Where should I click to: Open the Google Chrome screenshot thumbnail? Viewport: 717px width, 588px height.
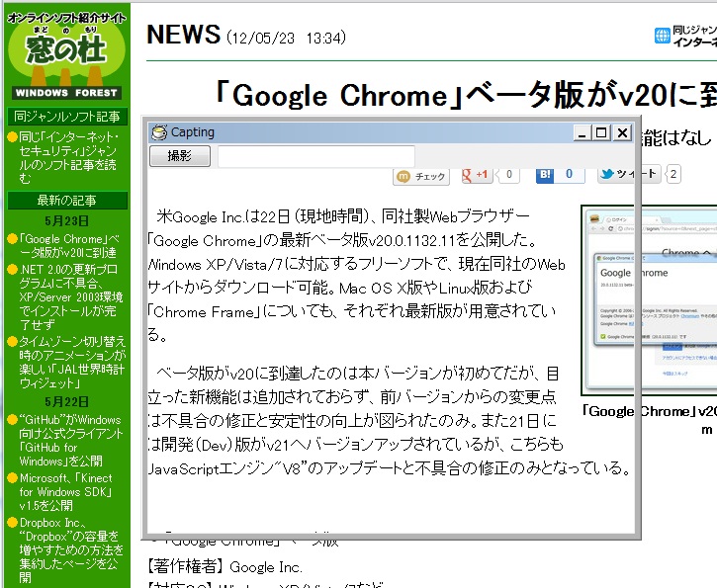(x=651, y=300)
